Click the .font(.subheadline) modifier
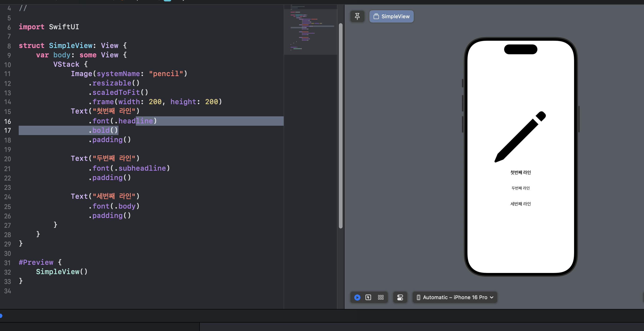 tap(129, 168)
